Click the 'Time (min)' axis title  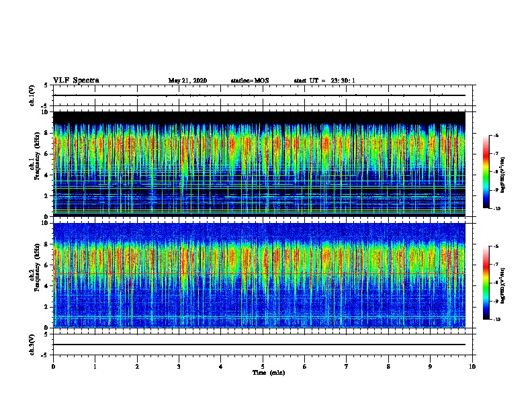(x=269, y=373)
